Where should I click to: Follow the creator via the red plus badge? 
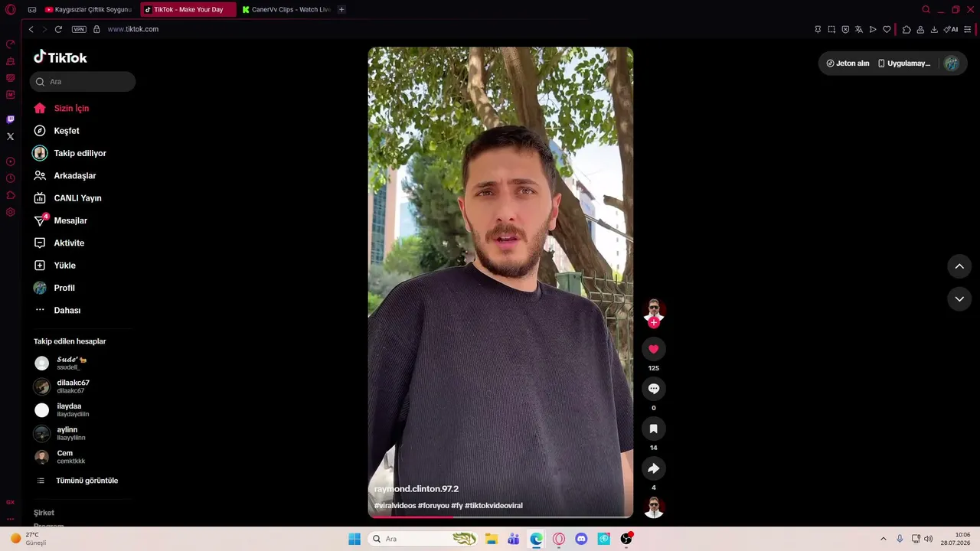653,323
